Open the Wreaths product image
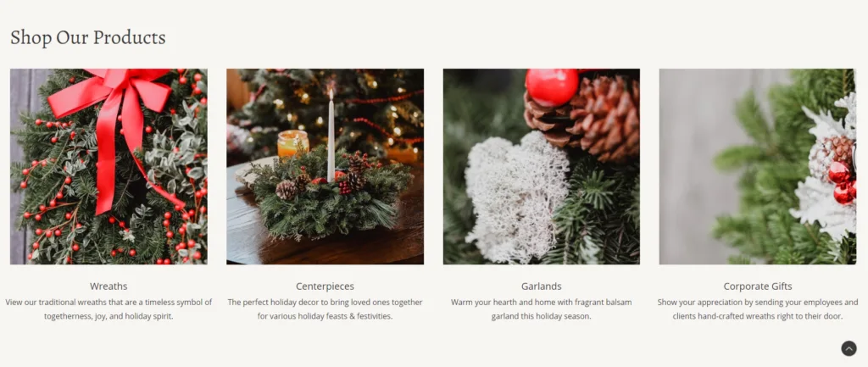868x367 pixels. [x=108, y=166]
